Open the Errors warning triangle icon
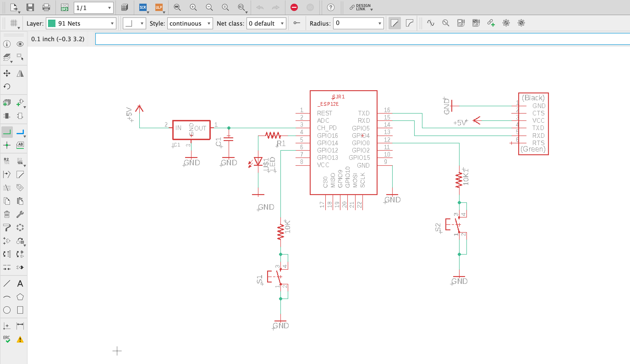This screenshot has height=364, width=630. [x=20, y=340]
